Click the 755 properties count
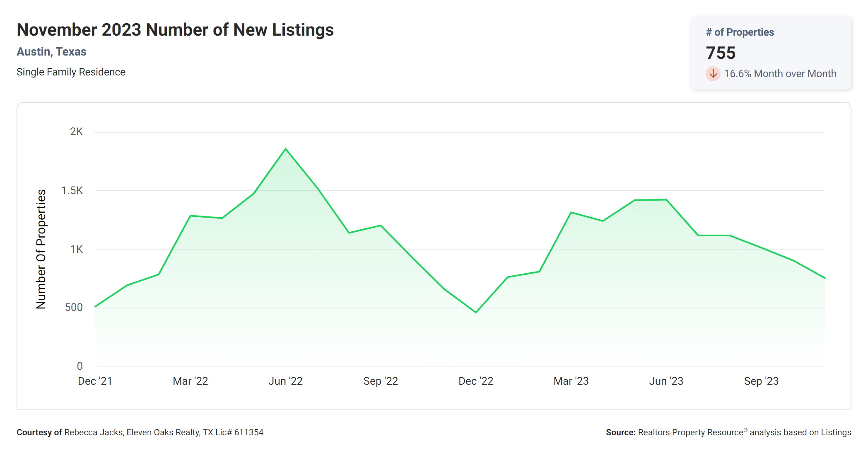Screen dimensions: 868x456 (721, 53)
